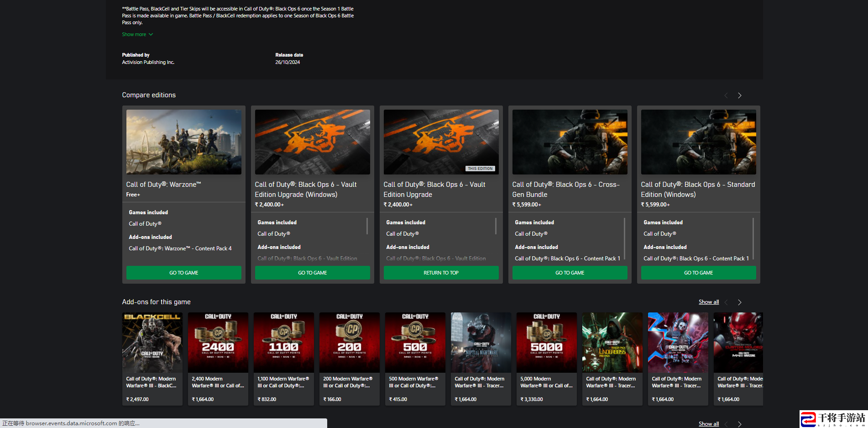The width and height of the screenshot is (868, 428).
Task: Click Activision Publishing Inc. publisher name
Action: 148,62
